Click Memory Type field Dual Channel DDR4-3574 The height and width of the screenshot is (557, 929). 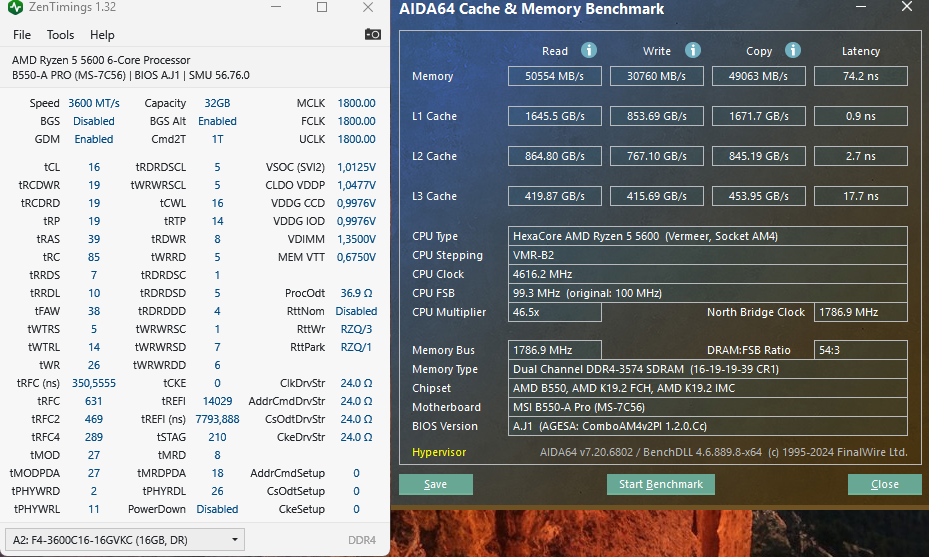coord(707,369)
